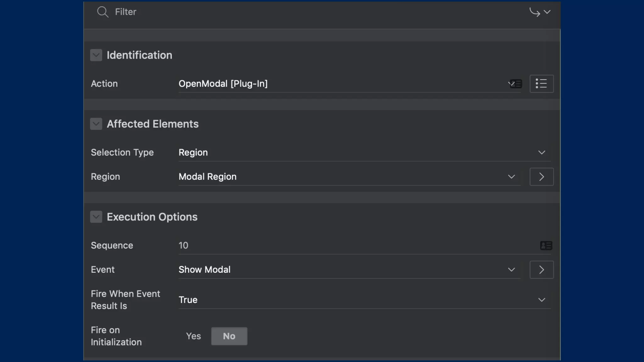
Task: Set Fire on Initialization to No
Action: [x=229, y=336]
